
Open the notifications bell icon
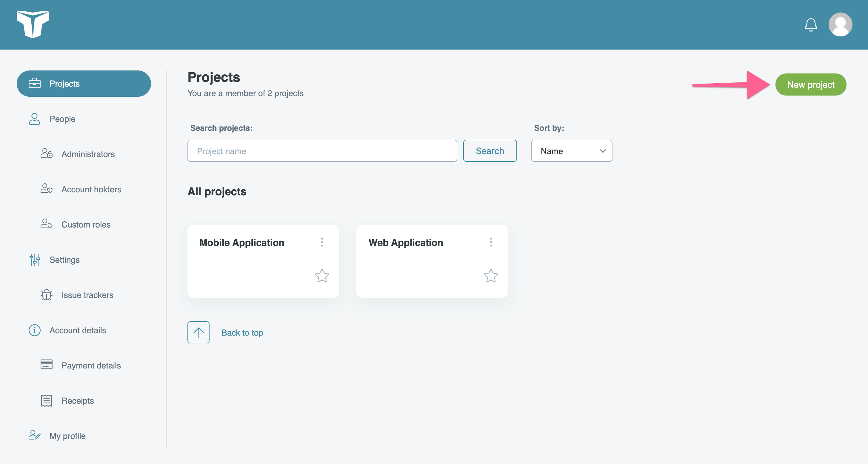click(810, 24)
